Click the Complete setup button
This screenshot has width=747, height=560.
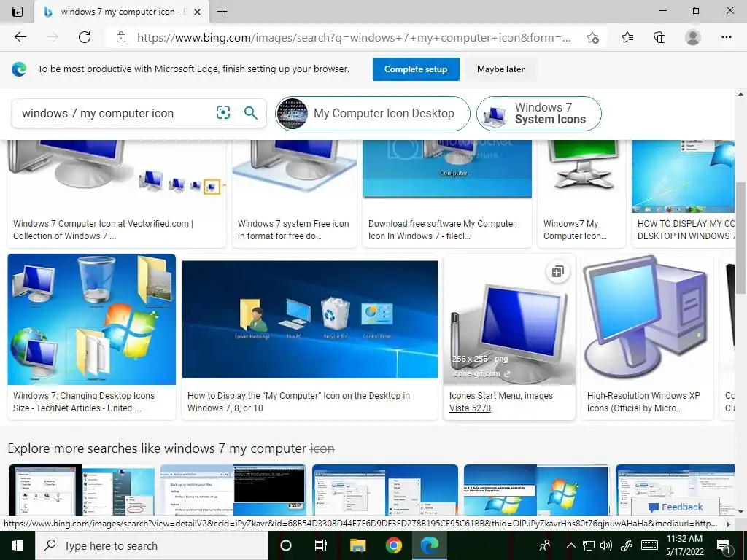[x=416, y=69]
